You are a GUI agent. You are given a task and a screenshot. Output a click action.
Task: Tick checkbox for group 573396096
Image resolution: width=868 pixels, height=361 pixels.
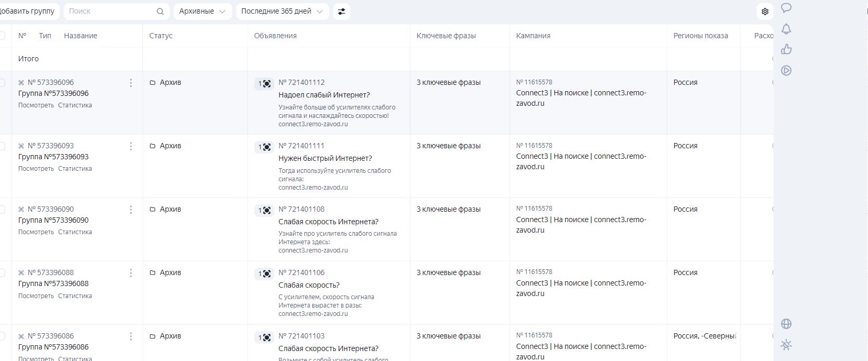(x=2, y=83)
